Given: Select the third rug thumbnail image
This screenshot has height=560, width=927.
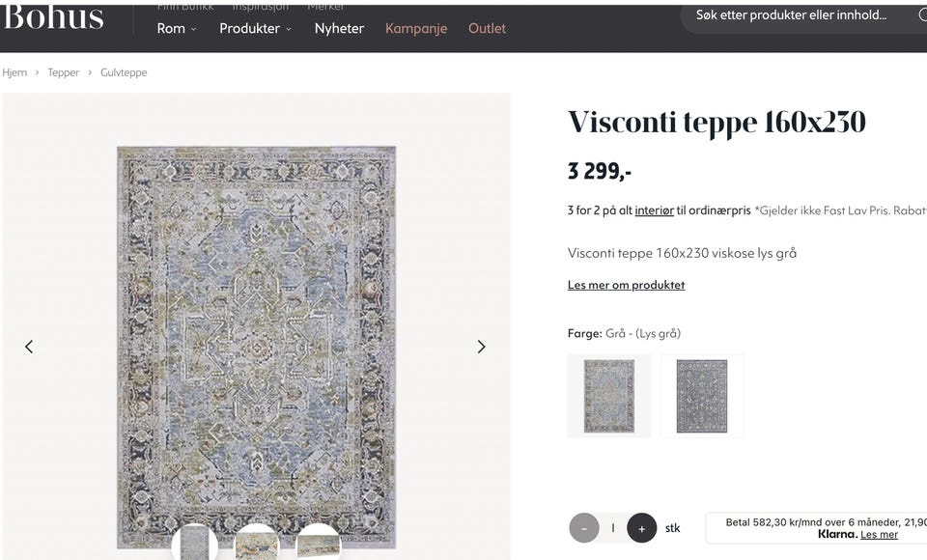Looking at the screenshot, I should [319, 543].
